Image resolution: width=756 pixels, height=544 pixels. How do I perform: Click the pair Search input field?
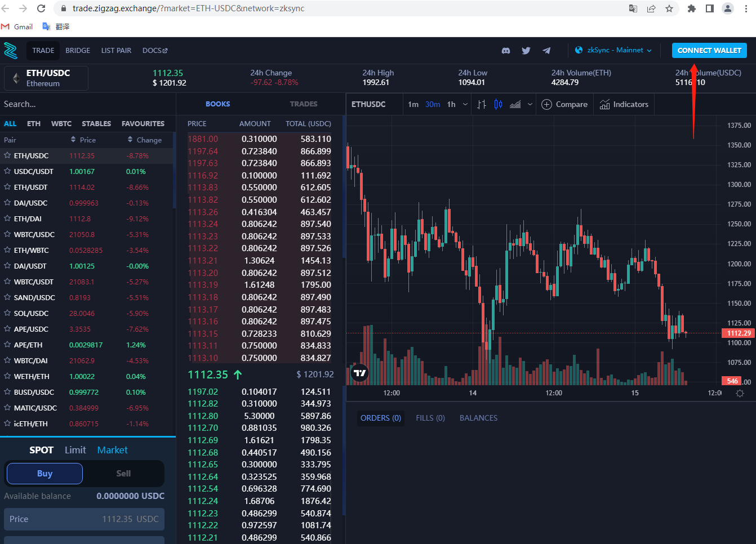[87, 104]
